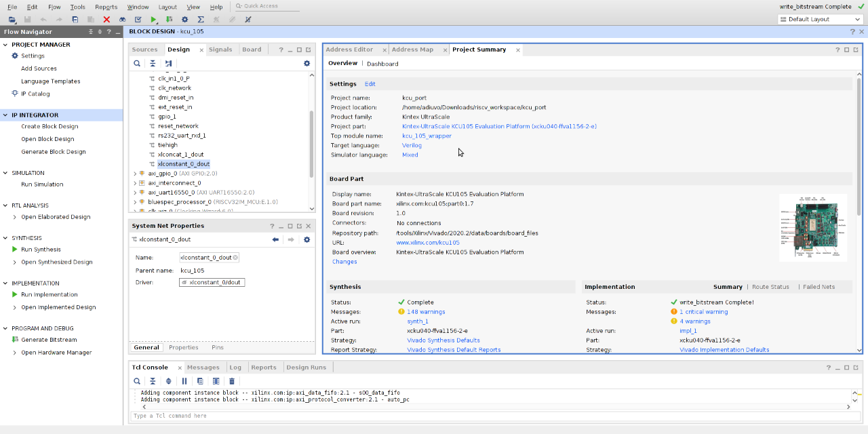
Task: Click the binoculars Find toolbar icon
Action: pyautogui.click(x=122, y=20)
